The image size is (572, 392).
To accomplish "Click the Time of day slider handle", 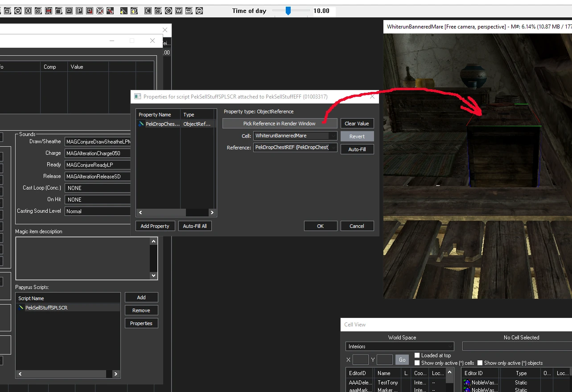I will point(288,11).
